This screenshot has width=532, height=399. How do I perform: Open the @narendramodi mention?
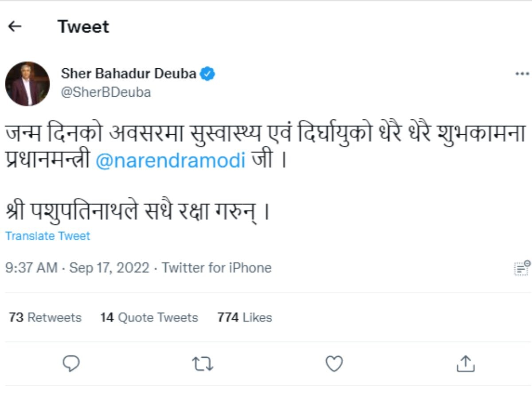[171, 160]
